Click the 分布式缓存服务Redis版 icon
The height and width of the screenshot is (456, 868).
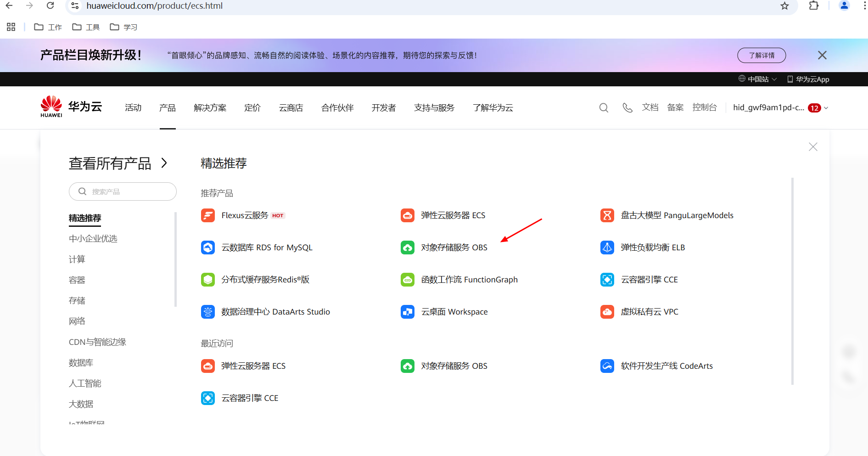[x=208, y=280]
